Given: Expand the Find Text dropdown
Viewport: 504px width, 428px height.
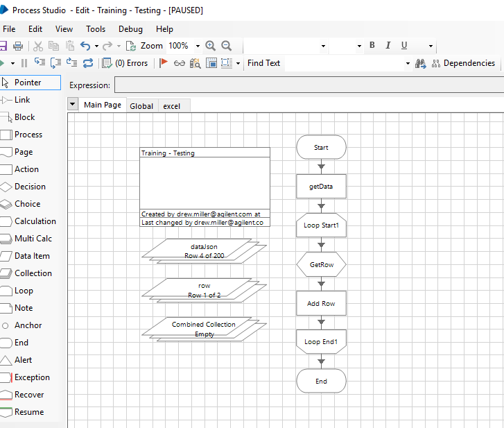Looking at the screenshot, I should click(408, 63).
